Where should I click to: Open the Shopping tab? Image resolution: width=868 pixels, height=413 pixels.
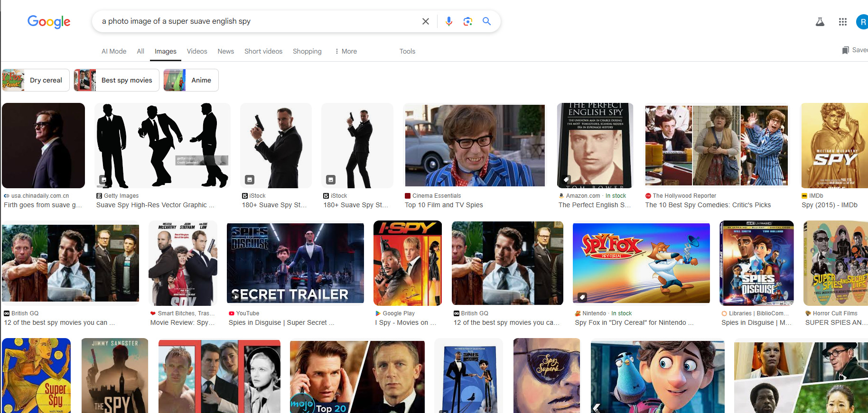coord(307,51)
